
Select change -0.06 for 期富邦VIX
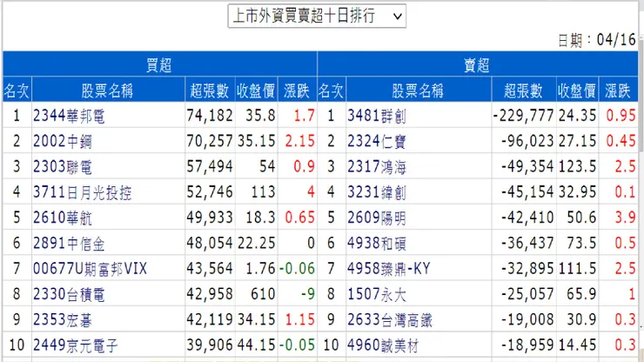(297, 269)
